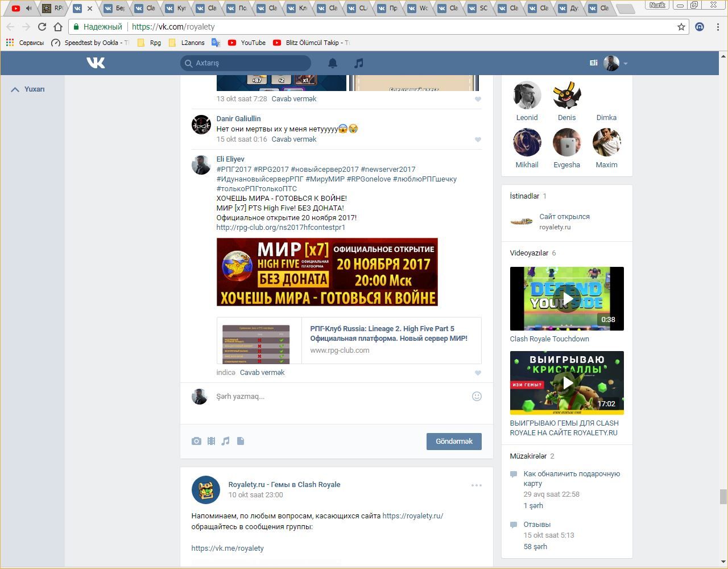
Task: Open https://royalety.ru/ link in post
Action: pos(413,516)
